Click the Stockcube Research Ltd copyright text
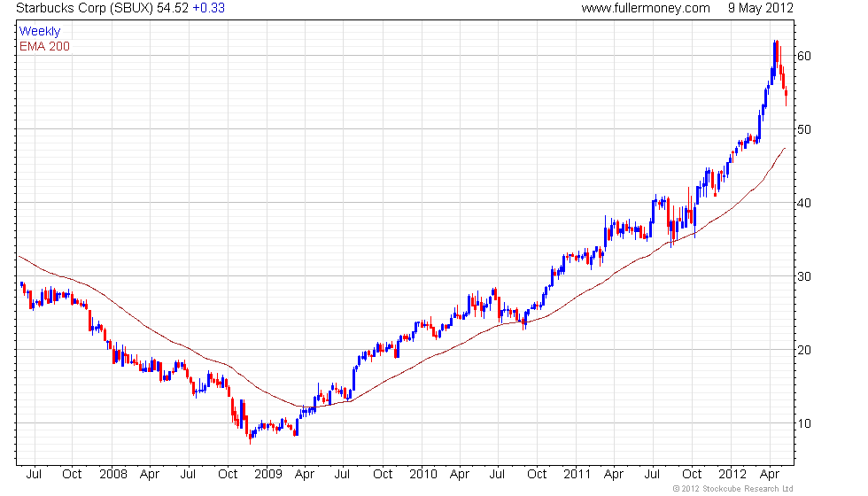This screenshot has height=496, width=868. coord(733,489)
